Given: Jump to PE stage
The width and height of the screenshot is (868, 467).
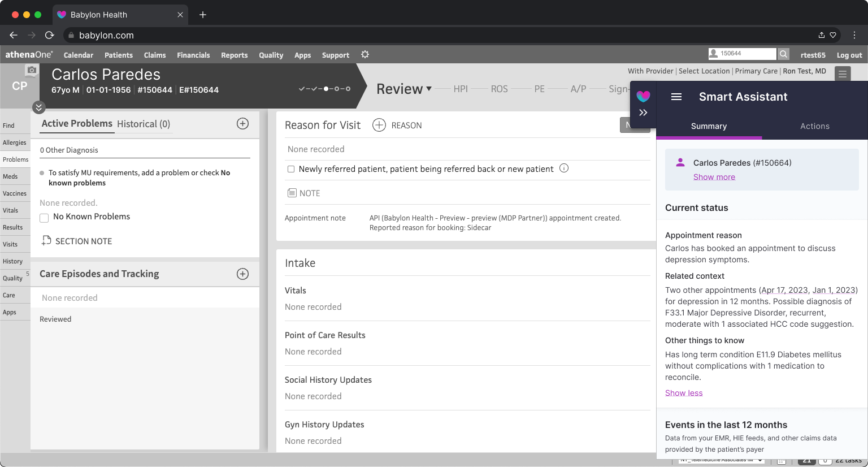Looking at the screenshot, I should click(x=540, y=89).
